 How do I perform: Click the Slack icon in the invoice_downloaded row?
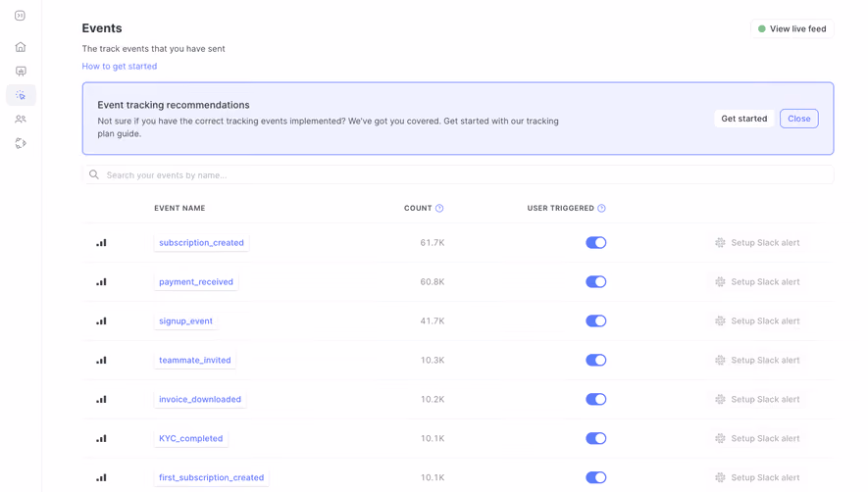720,399
